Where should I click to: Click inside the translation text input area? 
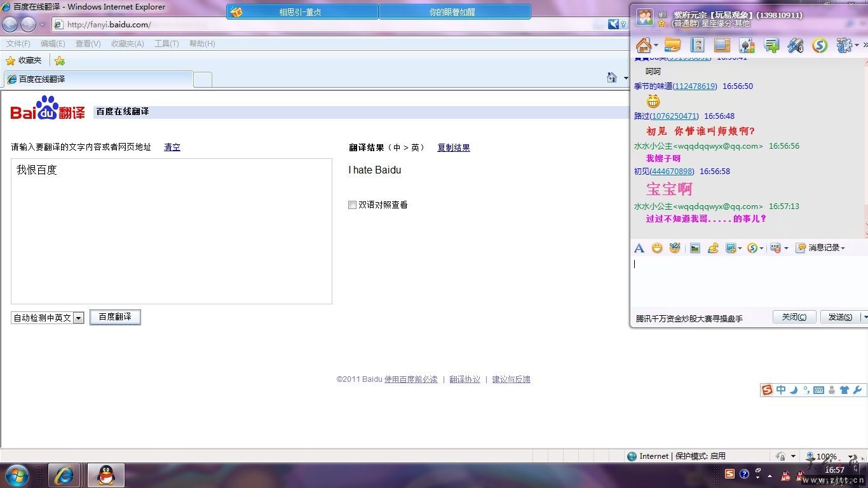172,229
